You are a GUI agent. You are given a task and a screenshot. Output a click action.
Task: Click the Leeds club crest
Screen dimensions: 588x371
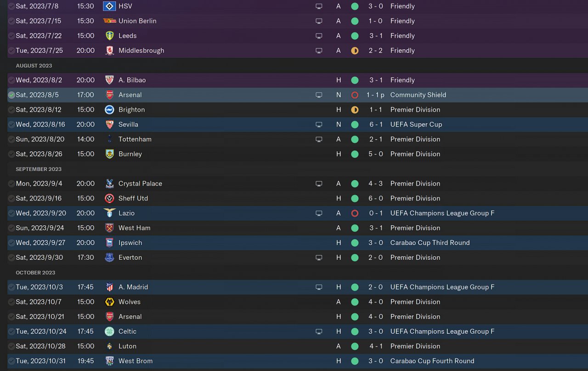click(x=109, y=36)
